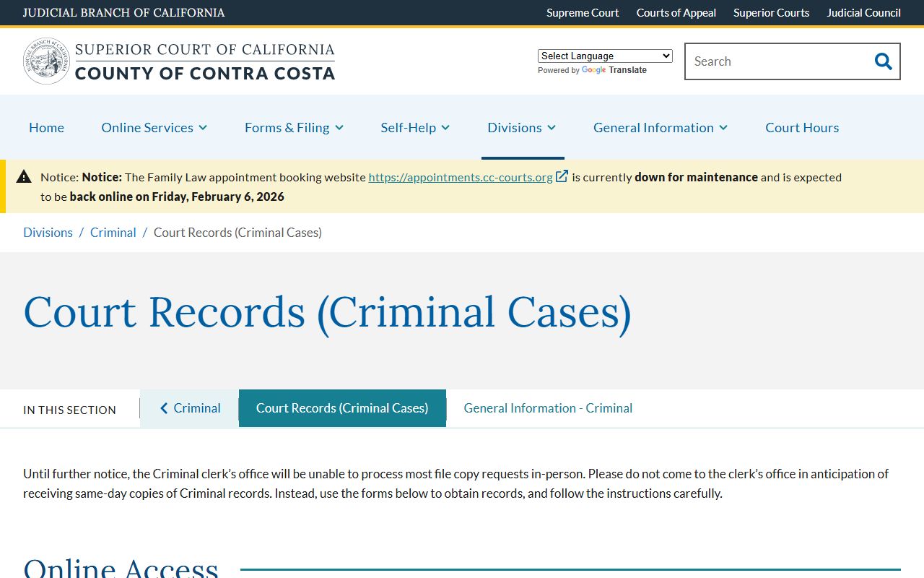The image size is (924, 578).
Task: Click the court seal logo
Action: point(46,61)
